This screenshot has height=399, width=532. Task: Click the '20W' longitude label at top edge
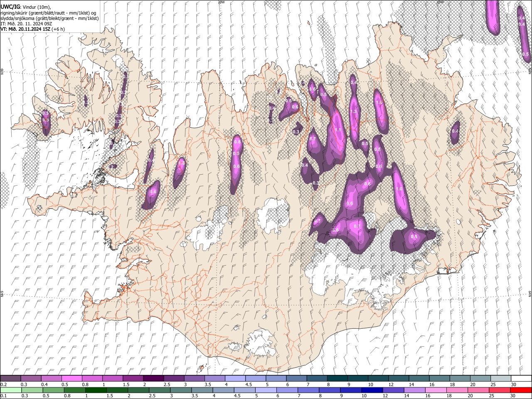(221, 2)
